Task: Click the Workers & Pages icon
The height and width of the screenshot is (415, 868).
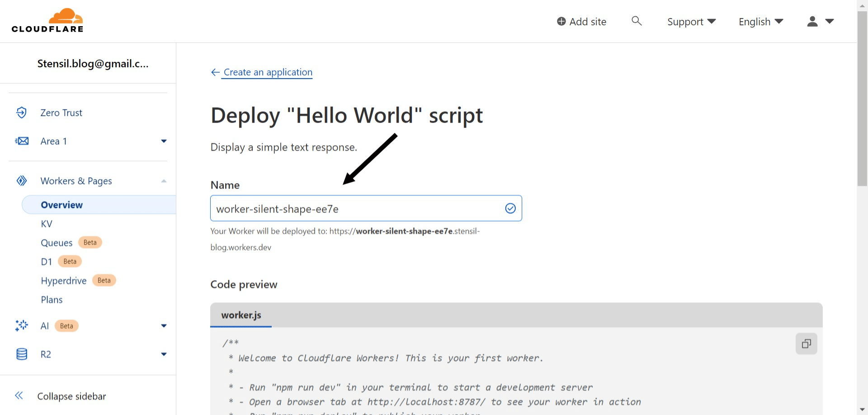Action: coord(22,180)
